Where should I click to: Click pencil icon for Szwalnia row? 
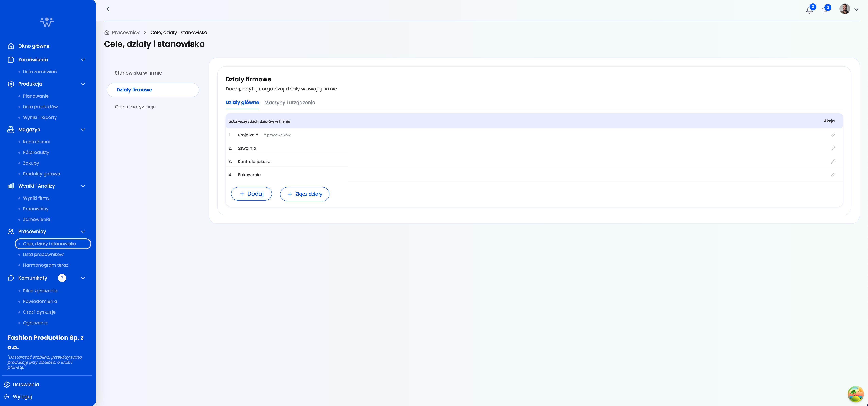(x=833, y=149)
